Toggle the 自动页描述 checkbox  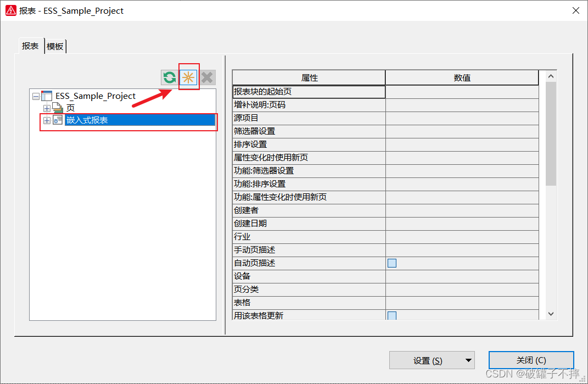click(392, 263)
